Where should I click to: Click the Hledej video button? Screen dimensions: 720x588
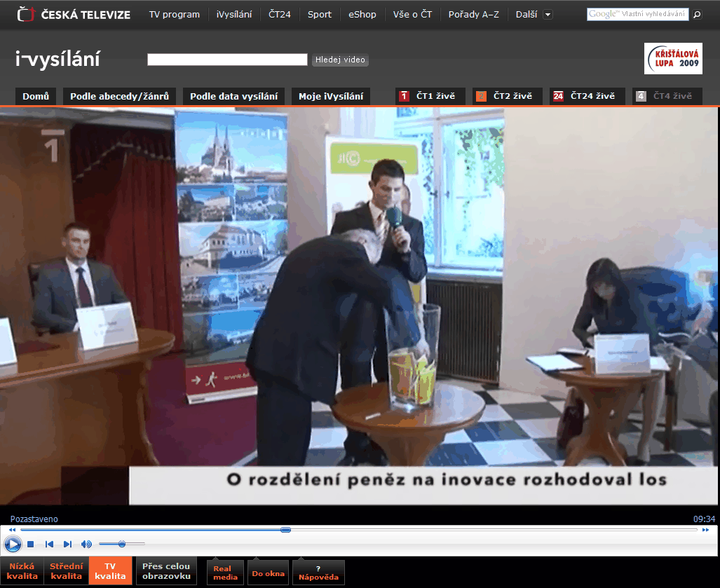click(340, 60)
